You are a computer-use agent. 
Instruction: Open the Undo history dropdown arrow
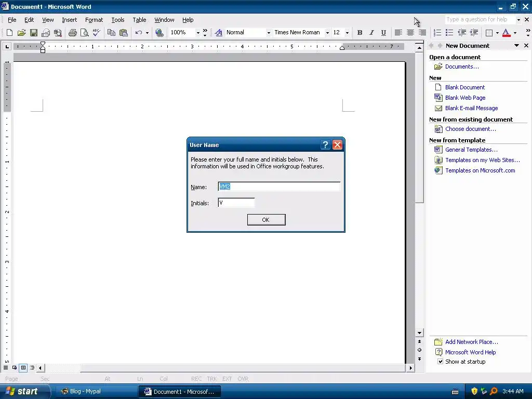tap(147, 33)
